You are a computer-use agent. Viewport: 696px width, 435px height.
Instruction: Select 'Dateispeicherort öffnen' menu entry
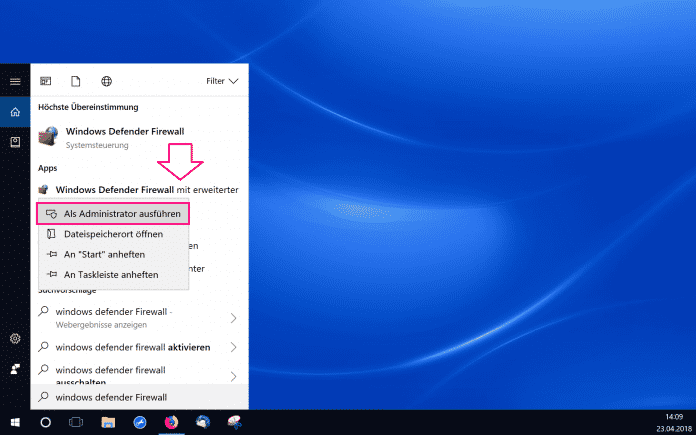(112, 233)
